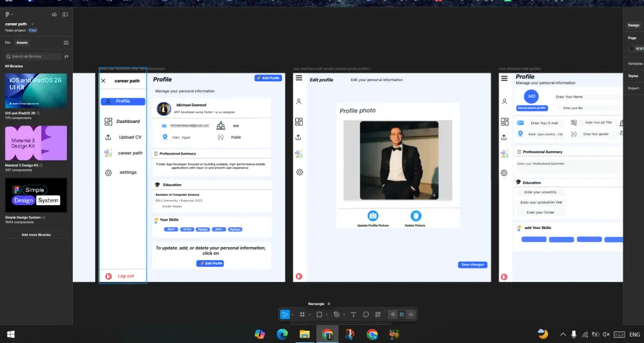Screen dimensions: 644x343
Task: Click the Enter Your E-mail field
Action: coord(544,123)
